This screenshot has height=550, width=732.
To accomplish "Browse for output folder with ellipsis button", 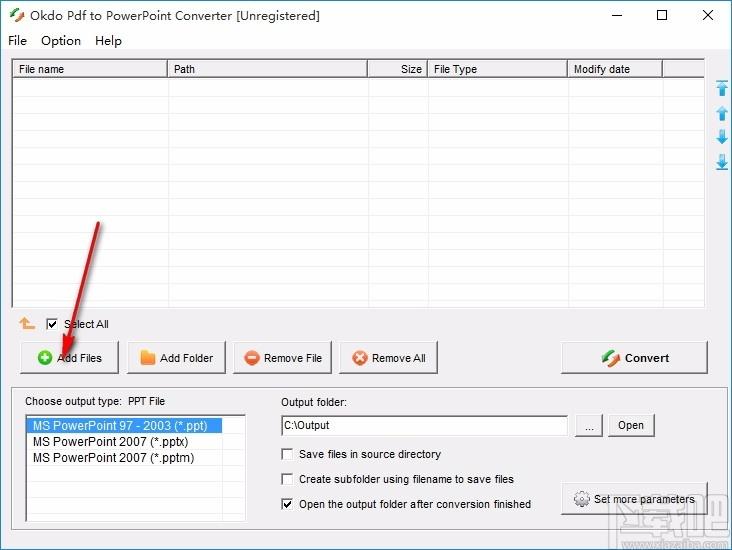I will point(589,425).
